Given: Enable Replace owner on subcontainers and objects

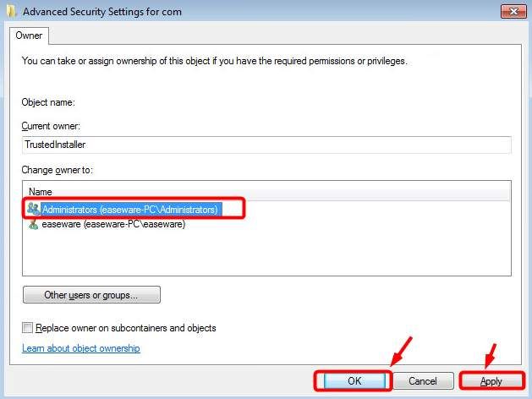Looking at the screenshot, I should [28, 328].
